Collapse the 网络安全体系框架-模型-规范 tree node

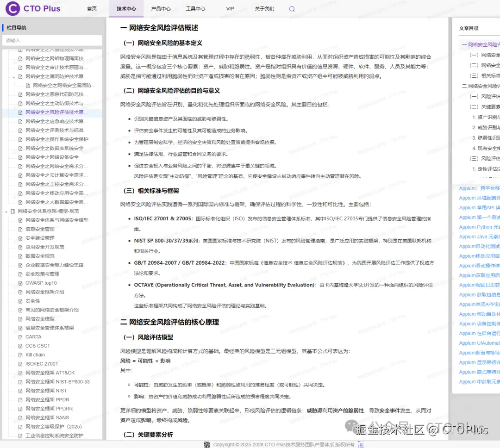click(x=6, y=212)
